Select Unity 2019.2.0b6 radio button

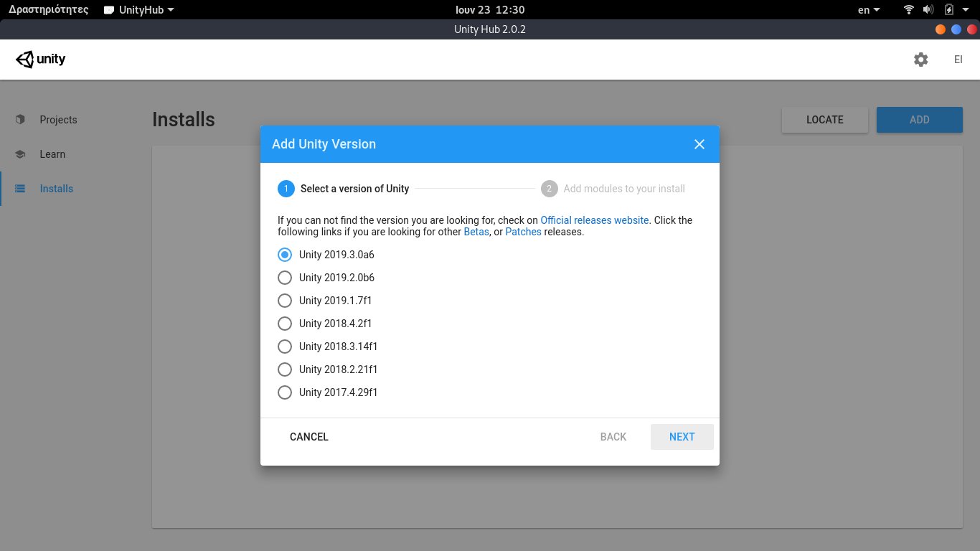[x=285, y=278]
